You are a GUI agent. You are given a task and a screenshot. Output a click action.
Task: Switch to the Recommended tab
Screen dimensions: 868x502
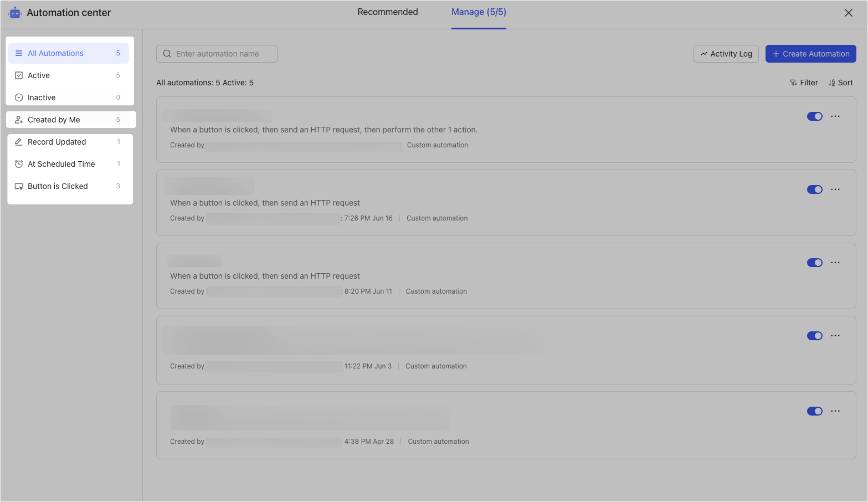(388, 12)
